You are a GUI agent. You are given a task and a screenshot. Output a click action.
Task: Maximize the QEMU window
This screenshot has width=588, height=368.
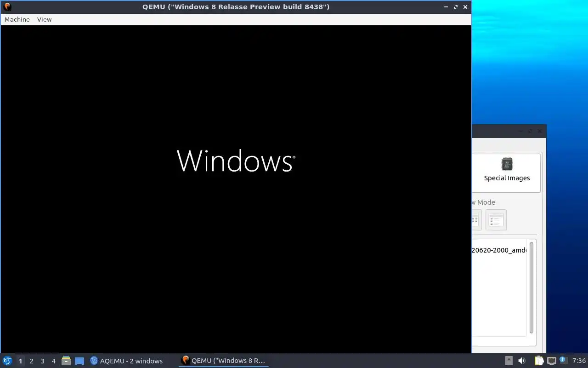pos(456,7)
